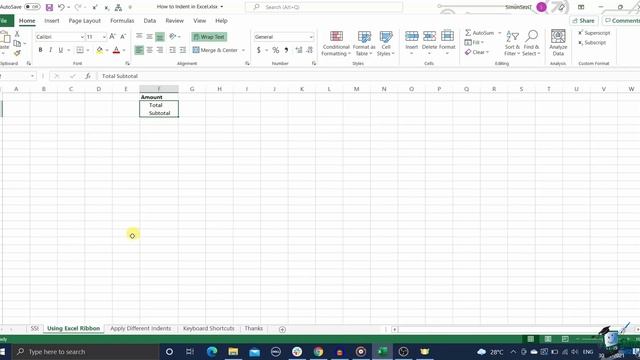Open Format as Table gallery
The height and width of the screenshot is (360, 640).
[x=364, y=43]
